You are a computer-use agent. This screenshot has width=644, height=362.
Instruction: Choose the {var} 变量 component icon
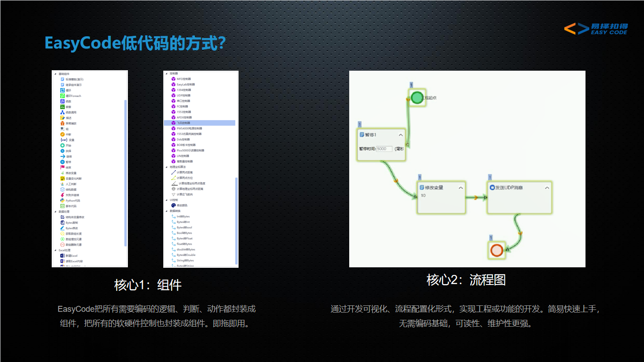point(63,140)
